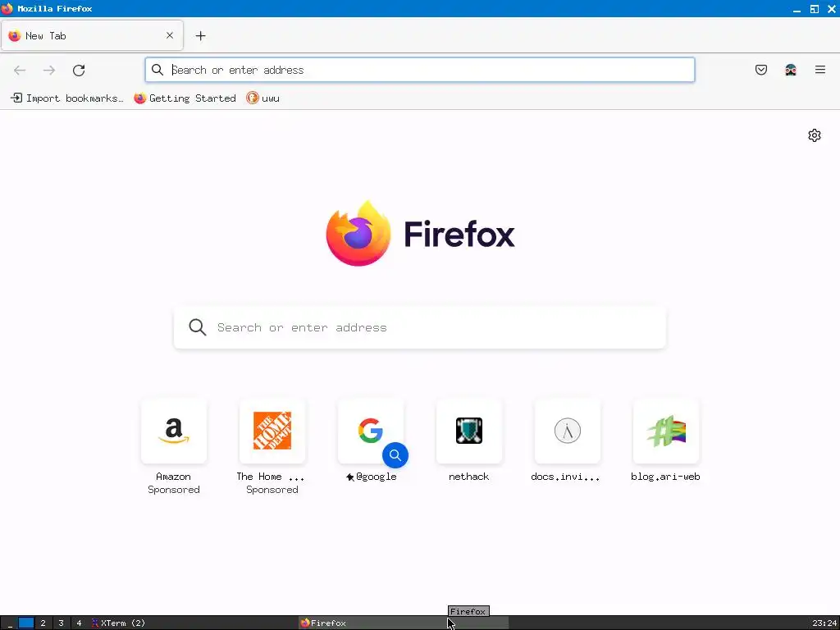
Task: Click the magnifier in the address bar
Action: pos(157,70)
